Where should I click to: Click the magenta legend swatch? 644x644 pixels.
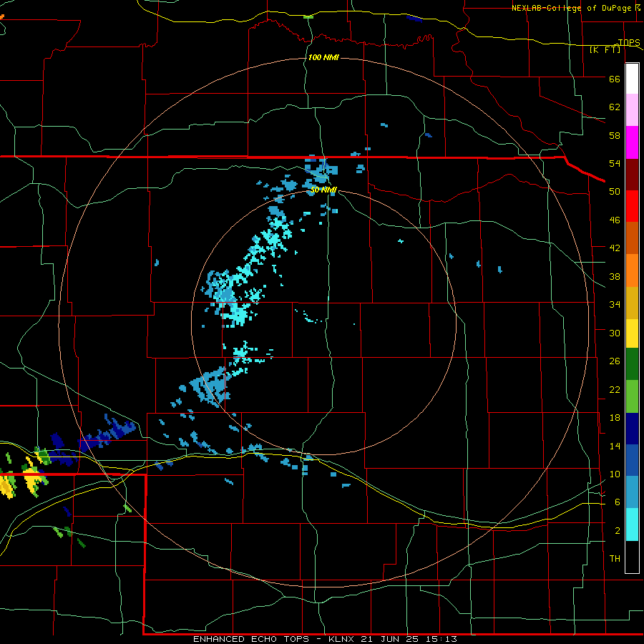pos(632,142)
